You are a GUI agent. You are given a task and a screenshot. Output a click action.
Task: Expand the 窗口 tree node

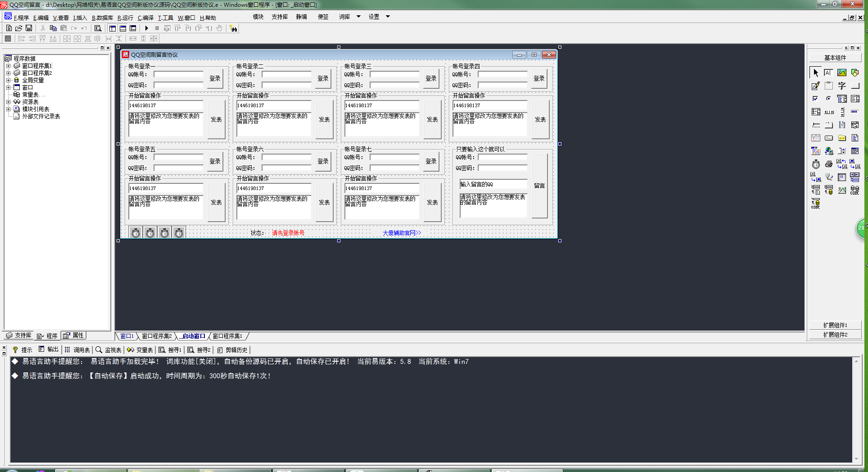coord(8,87)
